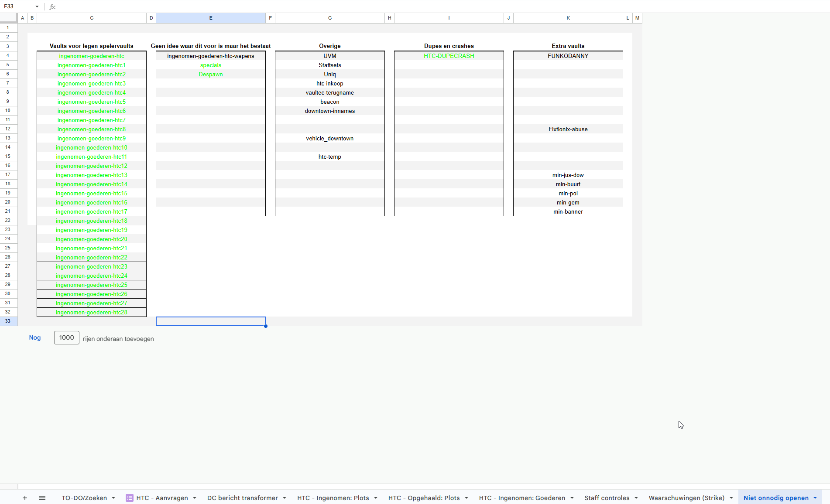Image resolution: width=830 pixels, height=504 pixels.
Task: Click the ingenomen-goederen-htc-wapens cell
Action: coord(210,56)
